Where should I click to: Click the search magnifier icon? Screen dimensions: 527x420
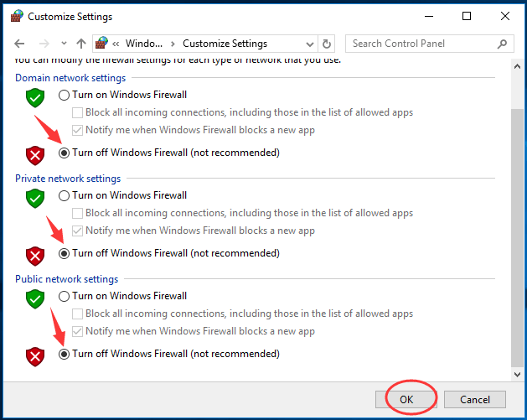click(x=502, y=44)
